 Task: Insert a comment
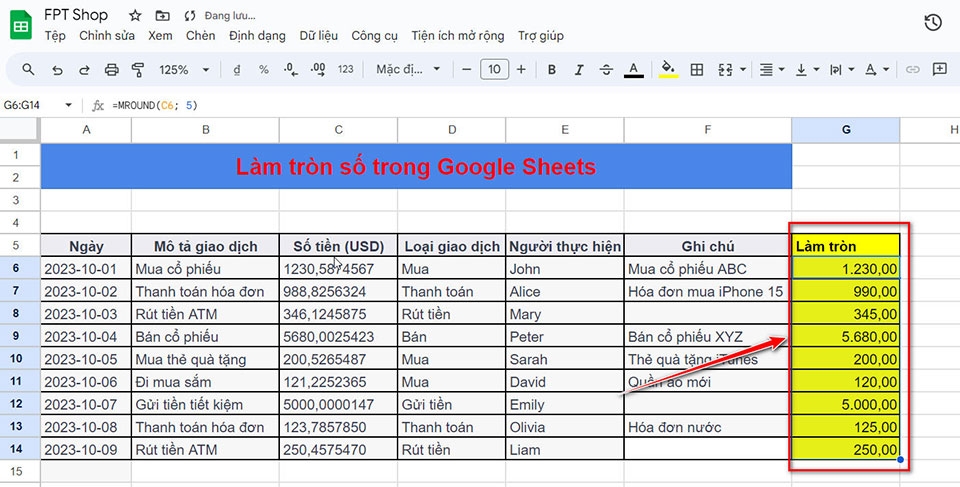939,69
